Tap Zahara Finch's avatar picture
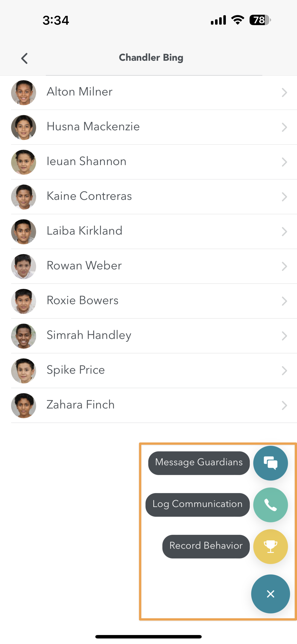The width and height of the screenshot is (297, 644). click(x=24, y=406)
